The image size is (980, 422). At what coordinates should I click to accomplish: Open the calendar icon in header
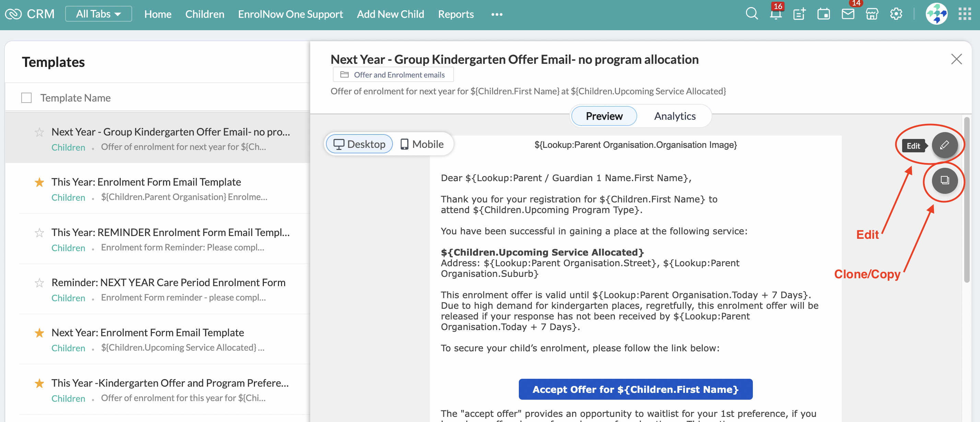coord(823,14)
